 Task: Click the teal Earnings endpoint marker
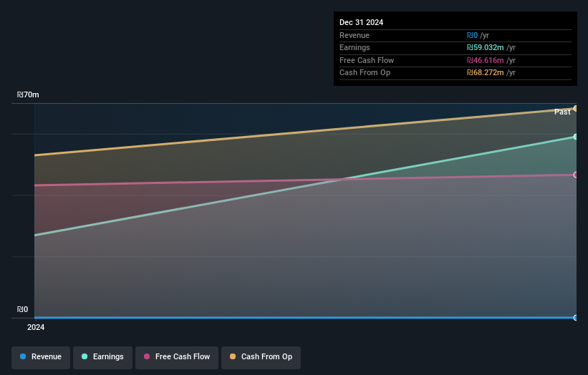[576, 137]
